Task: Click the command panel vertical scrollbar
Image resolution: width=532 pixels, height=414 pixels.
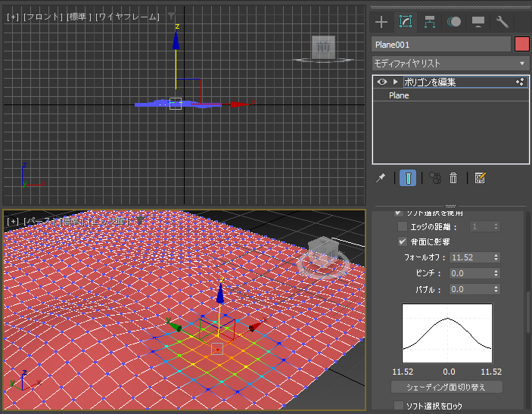Action: [527, 312]
